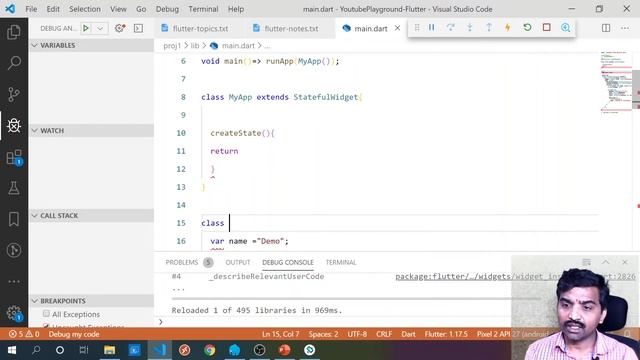
Task: Open the Test flask view
Action: 14,188
